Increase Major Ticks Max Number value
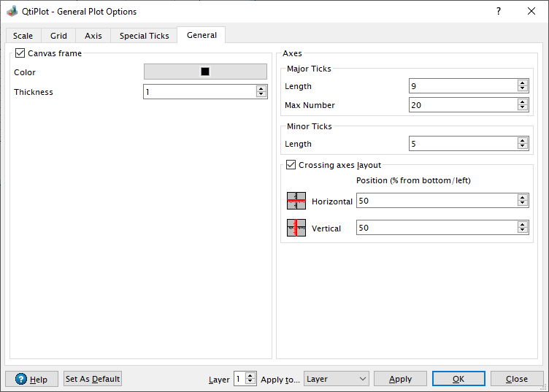The image size is (549, 392). 522,101
